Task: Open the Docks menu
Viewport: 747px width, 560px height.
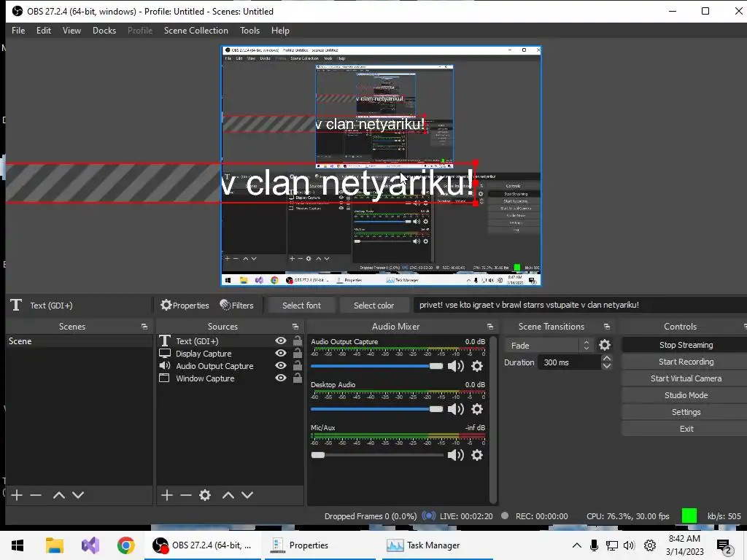Action: (x=104, y=31)
